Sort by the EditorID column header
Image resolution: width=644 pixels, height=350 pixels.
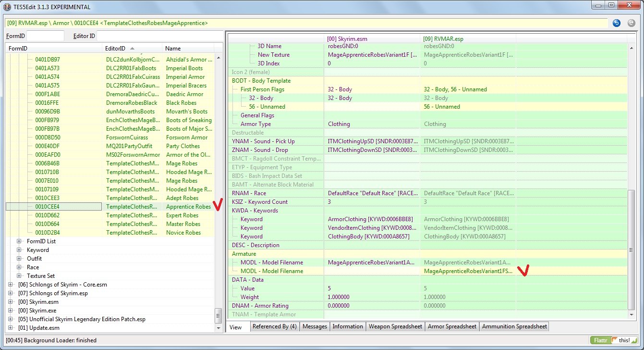(x=132, y=49)
